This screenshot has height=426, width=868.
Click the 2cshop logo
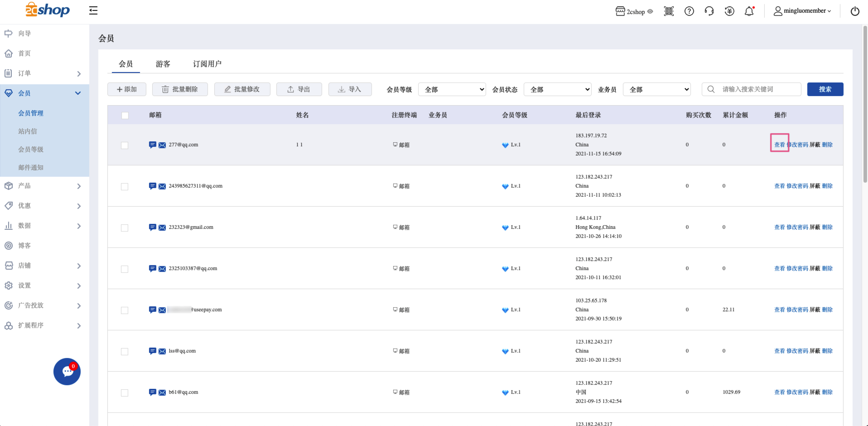48,10
